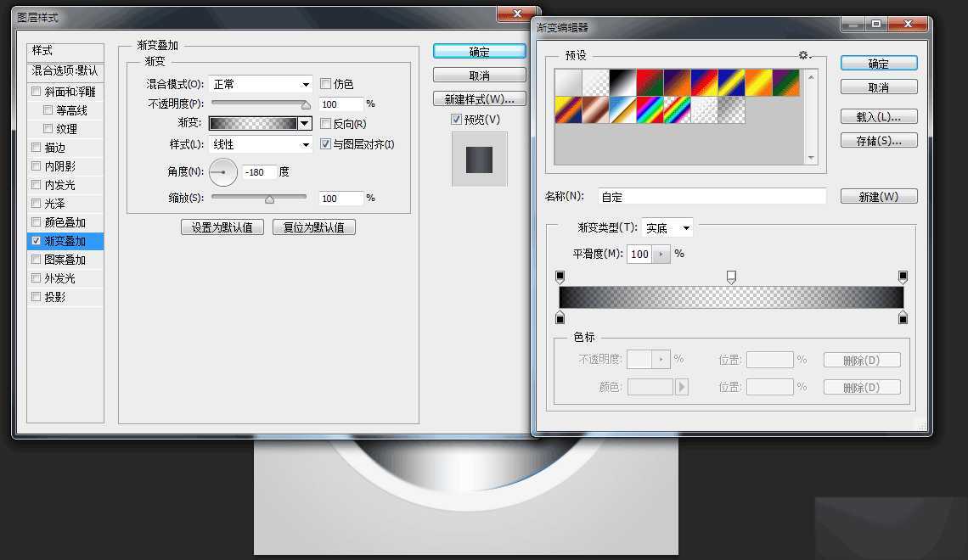
Task: Click the angle dial to change gradient angle
Action: (222, 171)
